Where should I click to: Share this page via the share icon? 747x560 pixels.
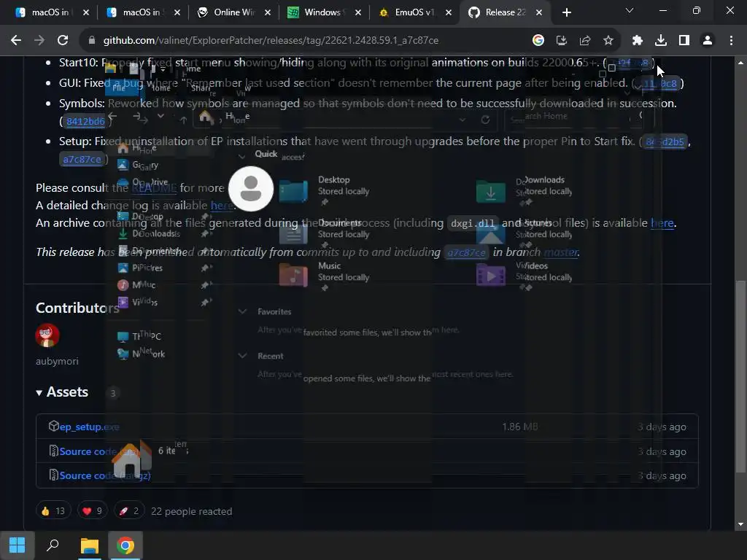coord(585,41)
